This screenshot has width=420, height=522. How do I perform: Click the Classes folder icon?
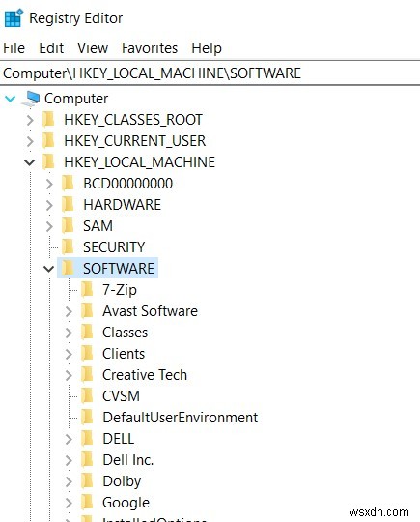point(87,333)
